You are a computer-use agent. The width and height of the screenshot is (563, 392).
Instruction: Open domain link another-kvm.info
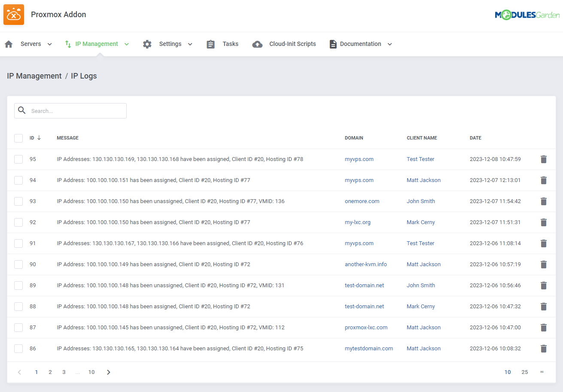pos(366,264)
